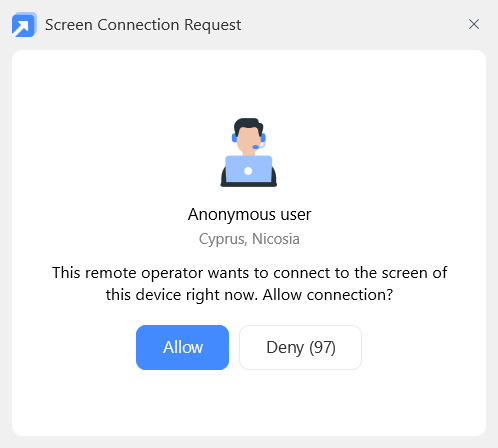Click the word "Cyprus" in location
Viewport: 498px width, 448px height.
[223, 239]
